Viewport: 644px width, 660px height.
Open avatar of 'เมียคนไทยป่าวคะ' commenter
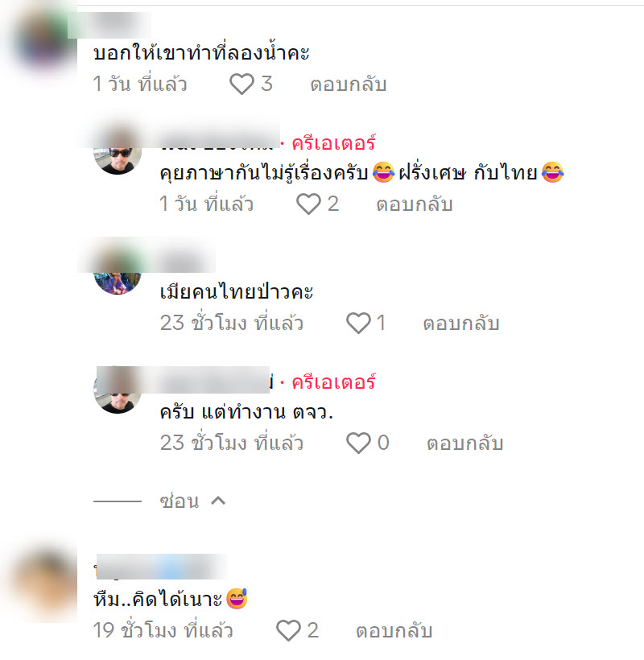click(x=118, y=270)
